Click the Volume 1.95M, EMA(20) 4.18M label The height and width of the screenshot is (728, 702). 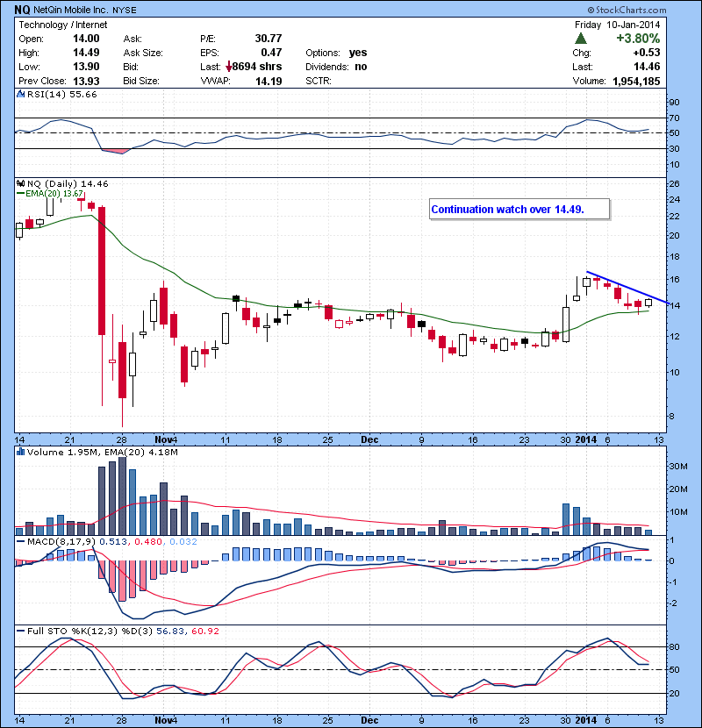point(102,453)
